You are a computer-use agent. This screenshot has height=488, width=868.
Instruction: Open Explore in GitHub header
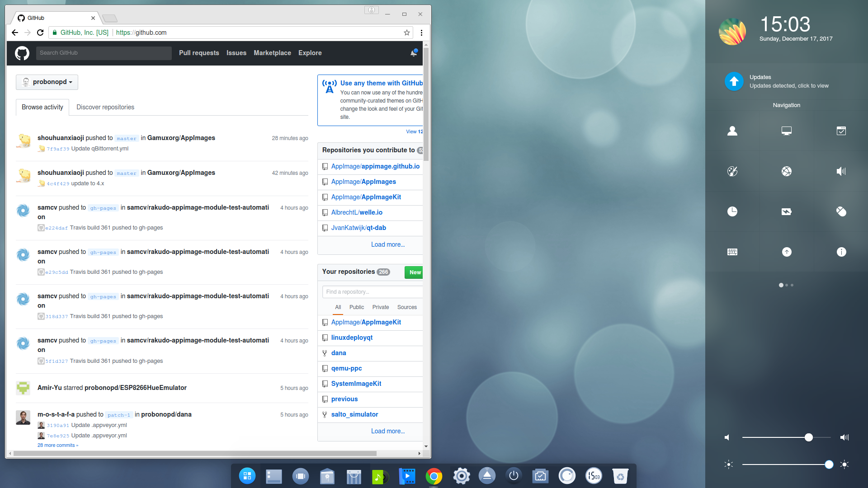click(310, 53)
